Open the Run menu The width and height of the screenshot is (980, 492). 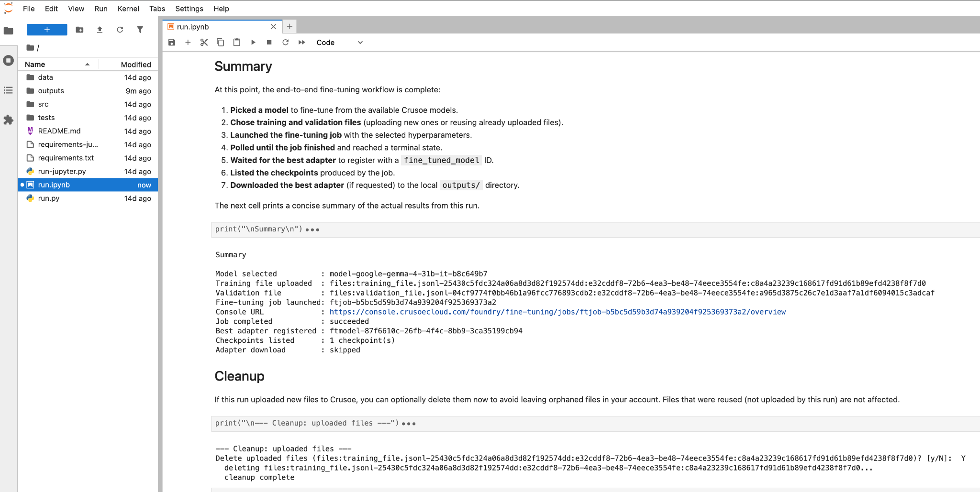click(x=100, y=9)
